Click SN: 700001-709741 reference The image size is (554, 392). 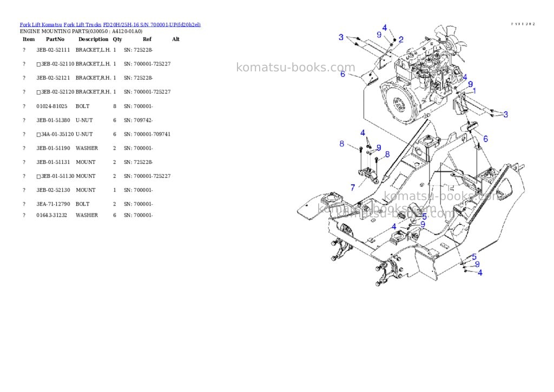(147, 134)
